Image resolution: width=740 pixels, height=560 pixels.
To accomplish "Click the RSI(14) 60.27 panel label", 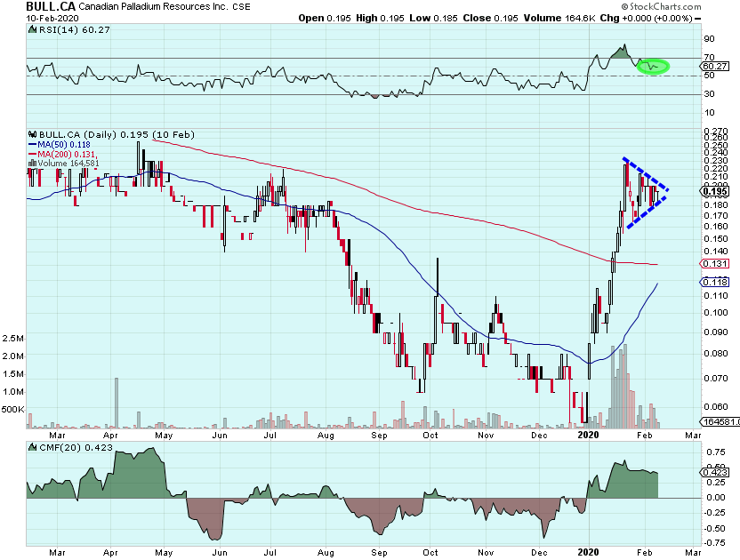I will pyautogui.click(x=74, y=29).
